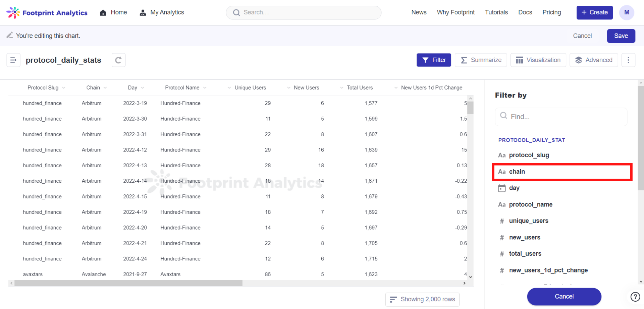
Task: Click the refresh chart icon
Action: [x=118, y=60]
